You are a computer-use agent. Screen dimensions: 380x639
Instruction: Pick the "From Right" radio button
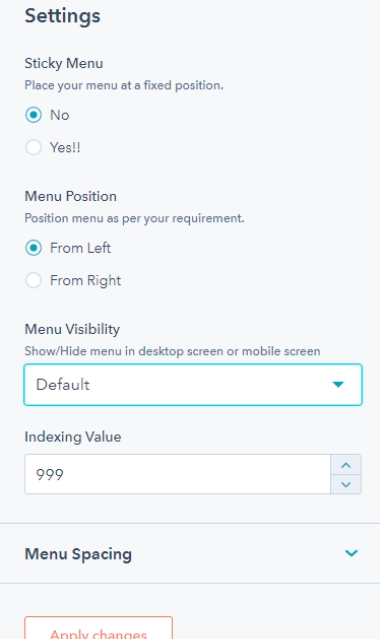tap(33, 280)
